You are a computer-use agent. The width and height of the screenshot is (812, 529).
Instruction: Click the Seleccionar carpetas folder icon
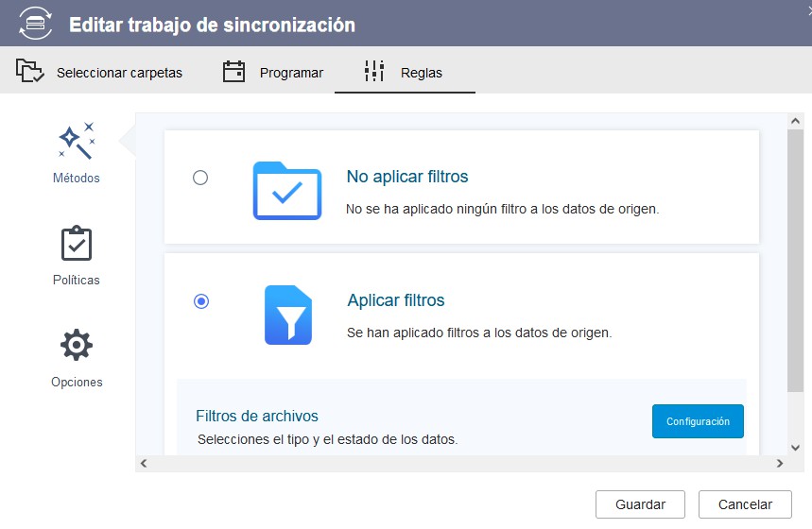click(30, 72)
